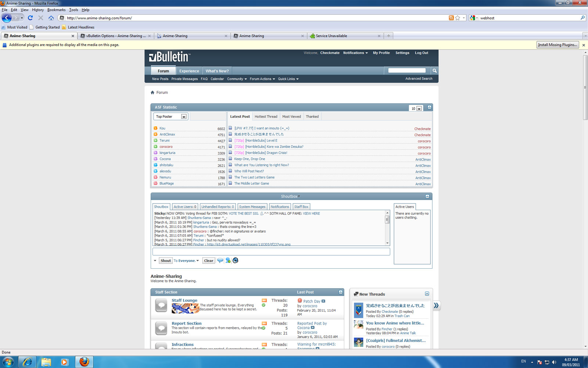588x368 pixels.
Task: Dismiss the missing plugins notification bar
Action: click(584, 45)
